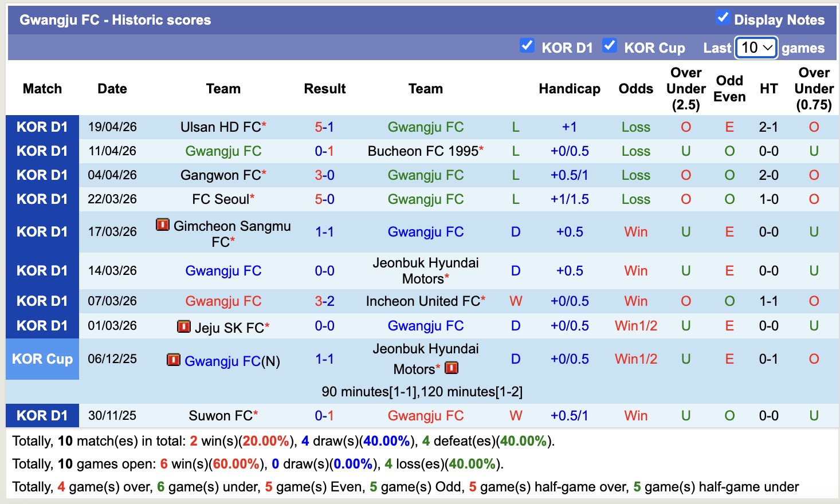
Task: Open the Ulsan HD FC team link
Action: click(x=219, y=127)
